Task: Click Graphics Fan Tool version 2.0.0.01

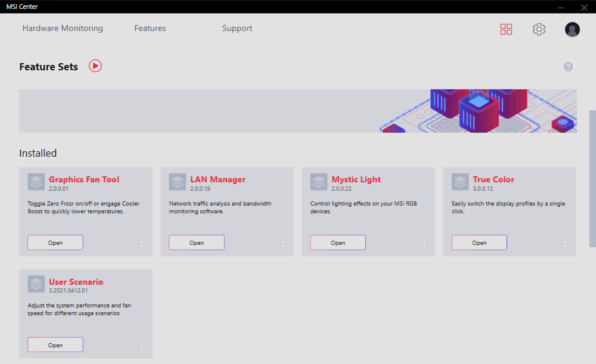Action: coord(58,188)
